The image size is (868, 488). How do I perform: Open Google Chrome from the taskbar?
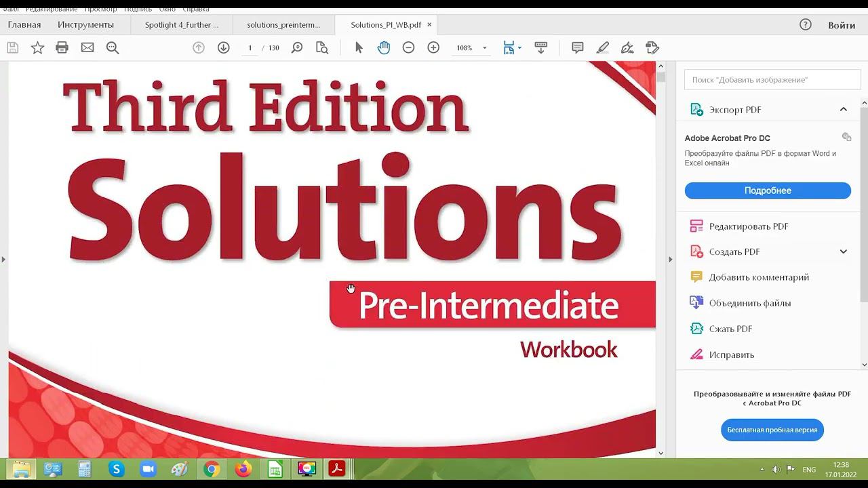212,469
